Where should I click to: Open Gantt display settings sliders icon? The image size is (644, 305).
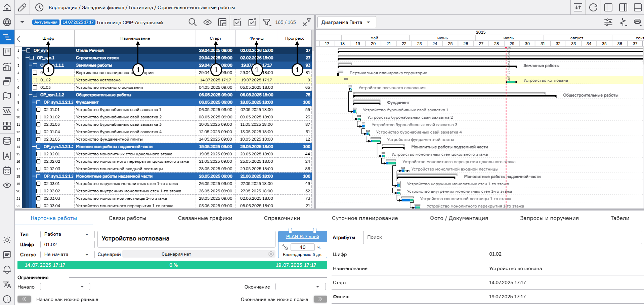click(x=608, y=22)
